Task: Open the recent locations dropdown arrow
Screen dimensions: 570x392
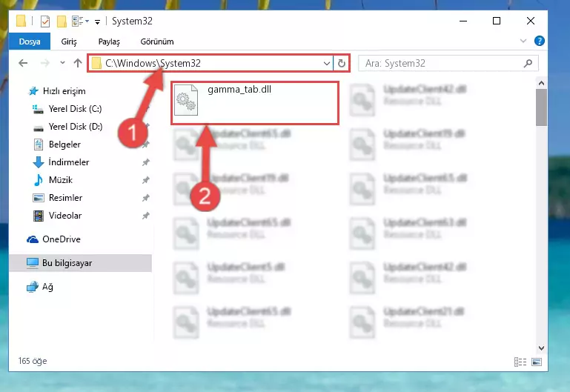Action: (62, 63)
